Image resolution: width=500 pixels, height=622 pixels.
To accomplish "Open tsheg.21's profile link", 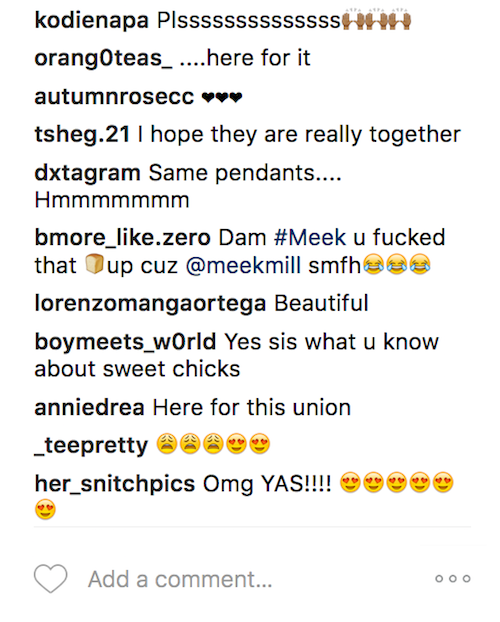I will click(82, 135).
